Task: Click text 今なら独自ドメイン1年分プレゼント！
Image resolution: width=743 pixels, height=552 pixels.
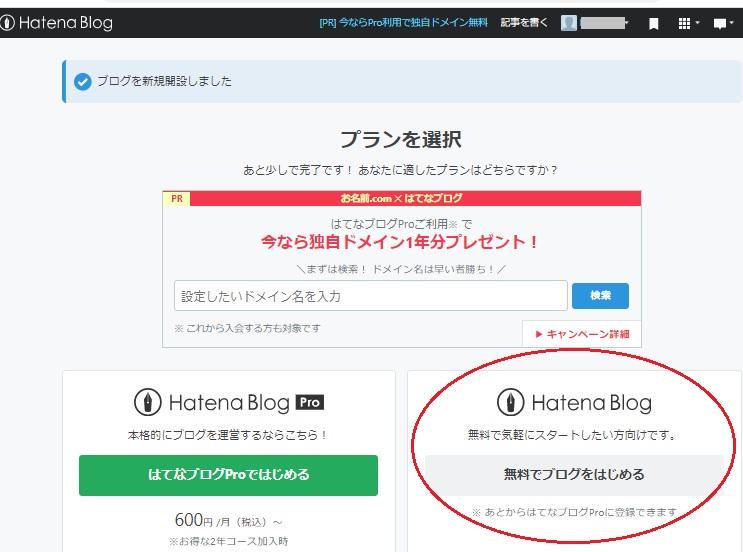Action: [400, 242]
